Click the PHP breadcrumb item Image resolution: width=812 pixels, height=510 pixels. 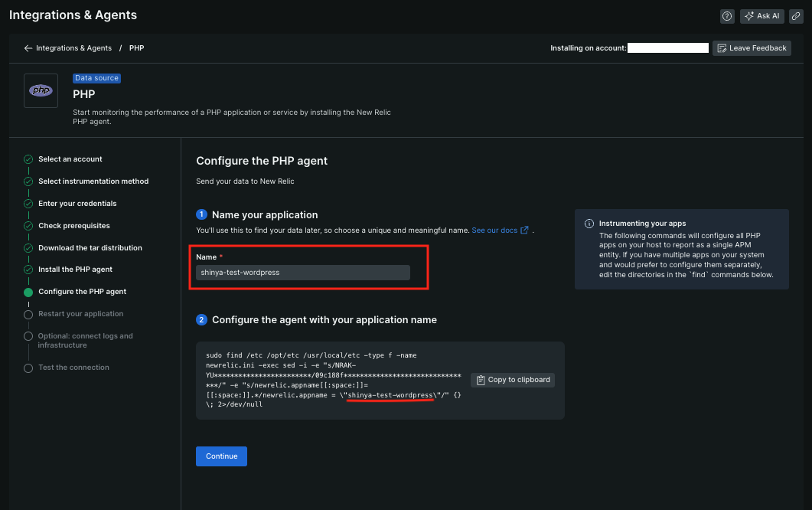(137, 48)
